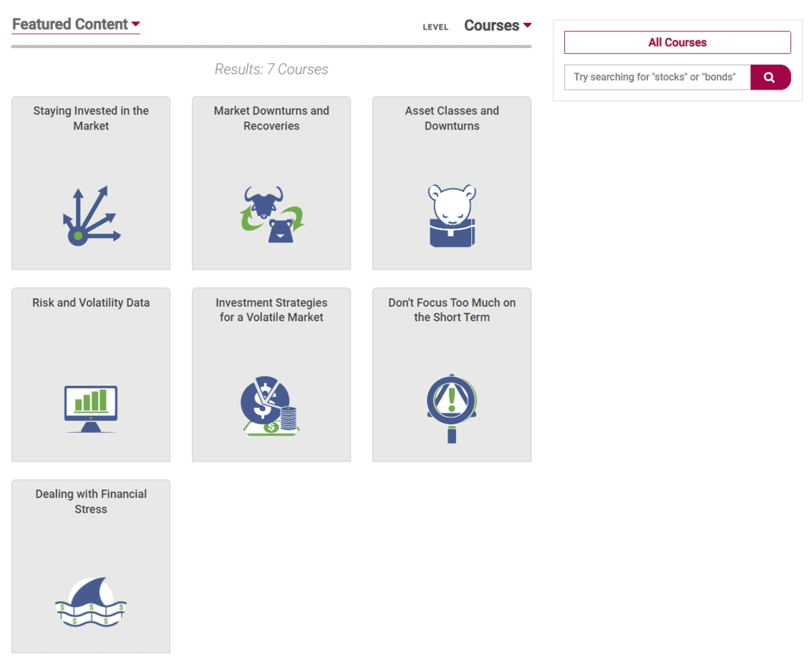This screenshot has height=662, width=812.
Task: Open Market Downturns and Recoveries title
Action: [x=271, y=118]
